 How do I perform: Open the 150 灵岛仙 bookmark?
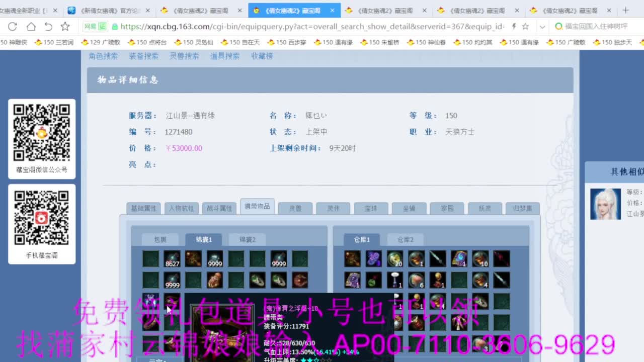[x=194, y=43]
